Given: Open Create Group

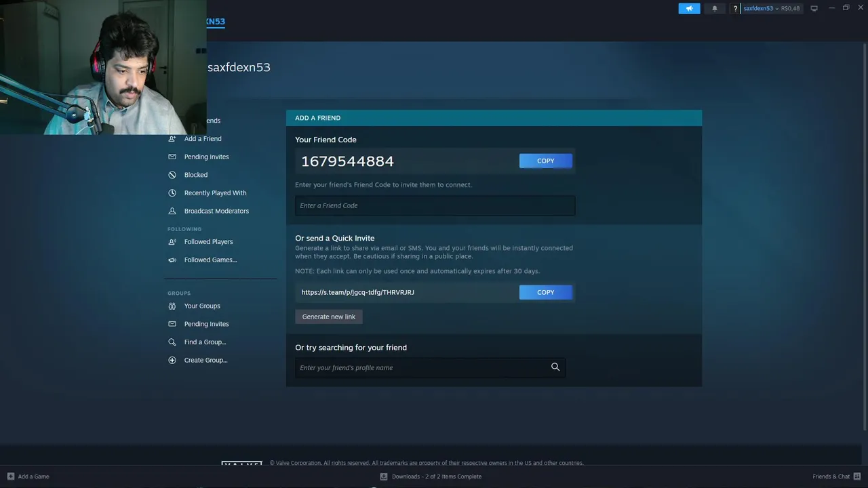Looking at the screenshot, I should (x=205, y=360).
